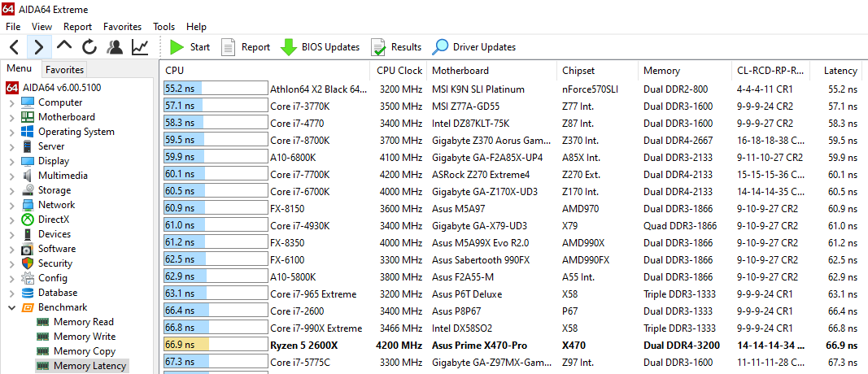868x374 pixels.
Task: Click the 67.3 ns latency bar
Action: coord(216,363)
